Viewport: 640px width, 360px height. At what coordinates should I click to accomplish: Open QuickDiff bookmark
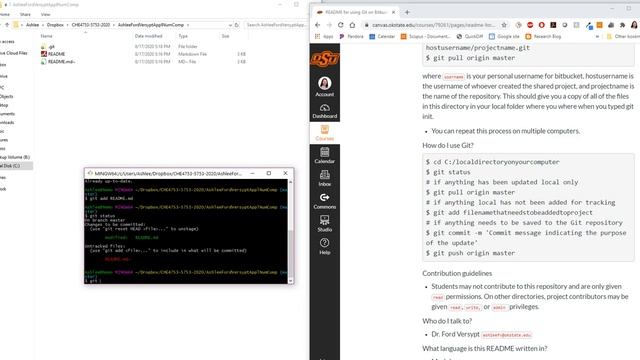469,36
